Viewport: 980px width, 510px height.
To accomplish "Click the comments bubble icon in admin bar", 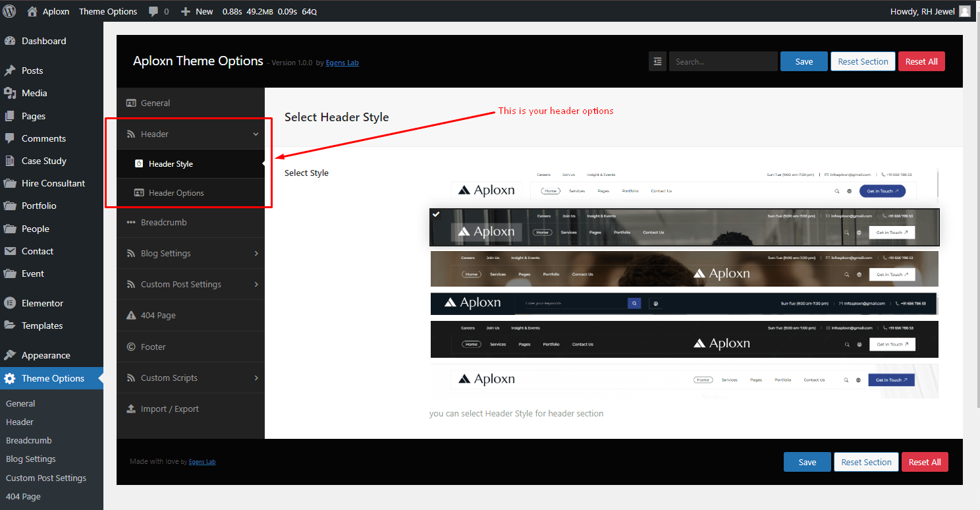I will 153,11.
